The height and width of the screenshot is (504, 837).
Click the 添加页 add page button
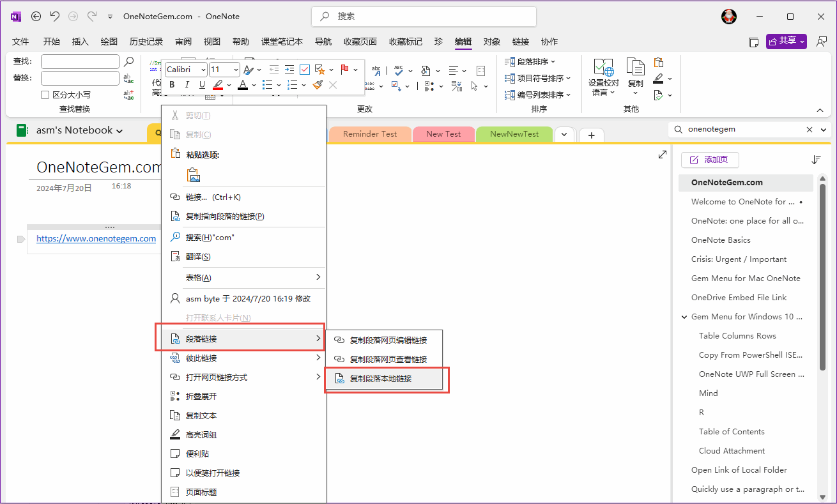click(710, 160)
